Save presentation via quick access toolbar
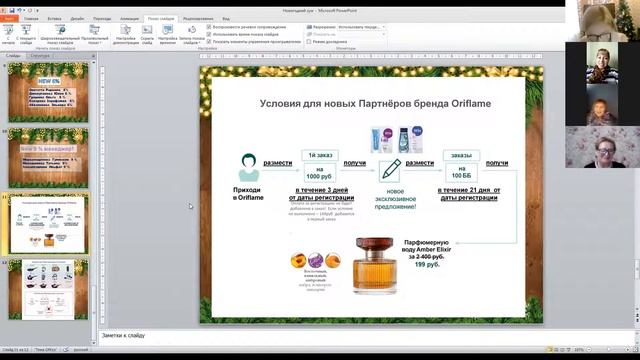The height and width of the screenshot is (360, 640). click(x=12, y=11)
